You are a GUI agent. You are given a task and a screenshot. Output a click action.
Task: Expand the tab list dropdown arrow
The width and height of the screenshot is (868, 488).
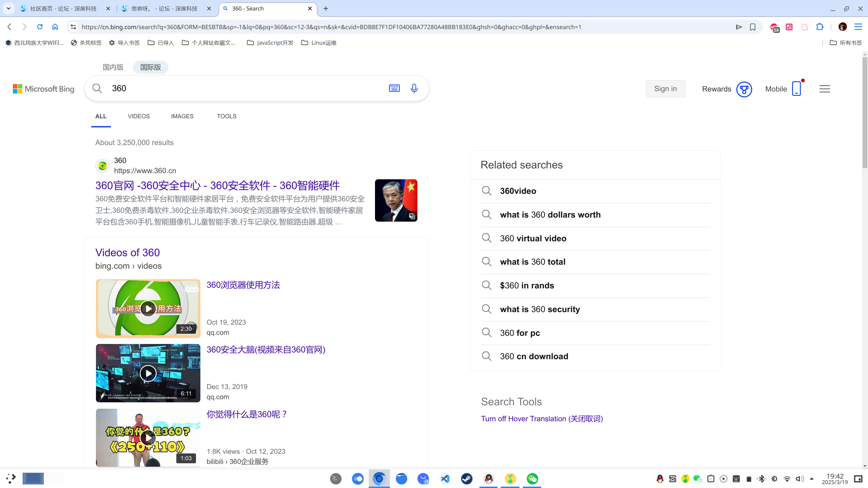[8, 8]
